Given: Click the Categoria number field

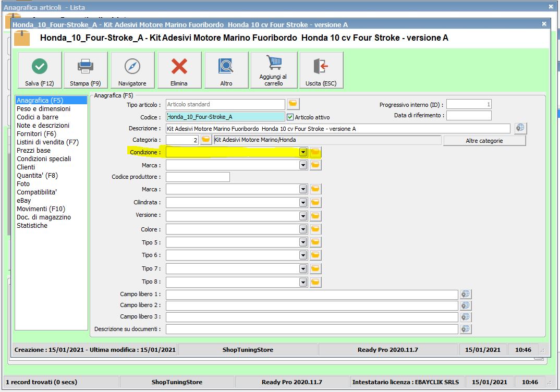Looking at the screenshot, I should (182, 140).
